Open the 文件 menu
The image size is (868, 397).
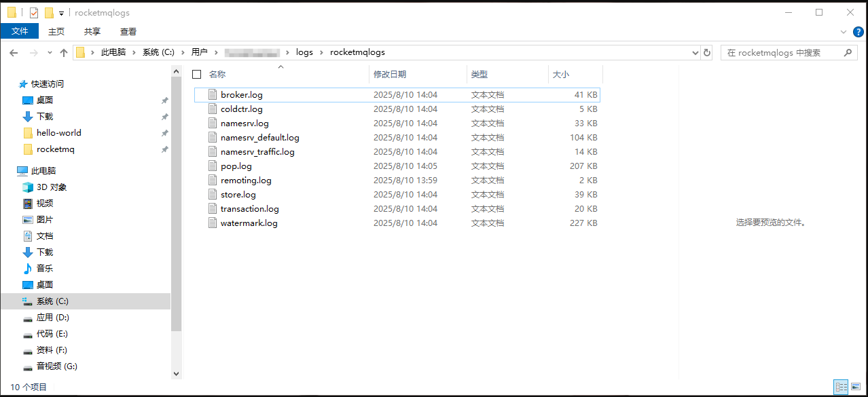20,31
